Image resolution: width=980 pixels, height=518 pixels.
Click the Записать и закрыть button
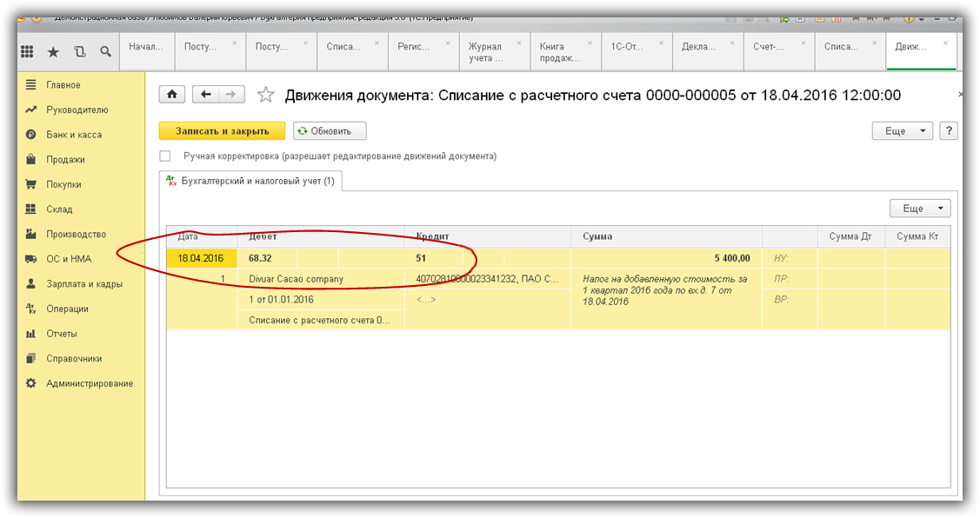coord(222,131)
